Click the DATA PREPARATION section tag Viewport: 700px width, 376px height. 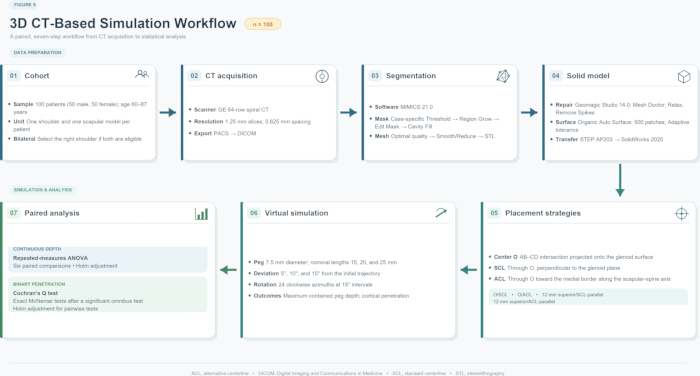coord(38,52)
